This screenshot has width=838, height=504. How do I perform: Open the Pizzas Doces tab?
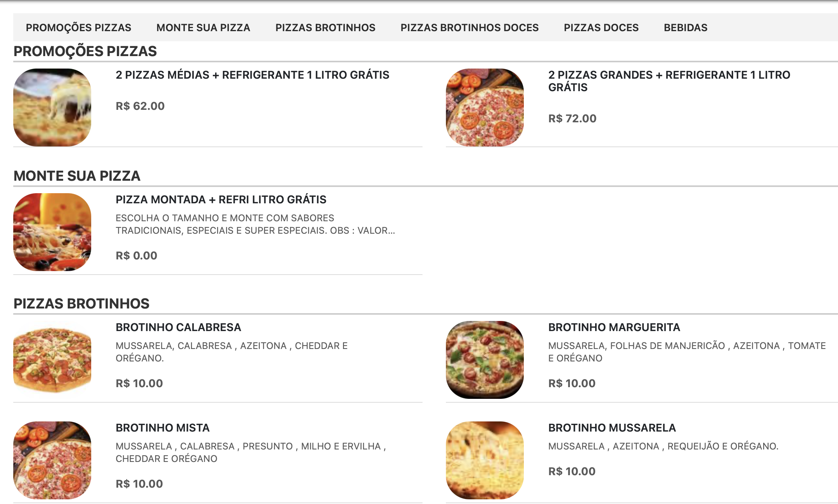click(x=601, y=28)
